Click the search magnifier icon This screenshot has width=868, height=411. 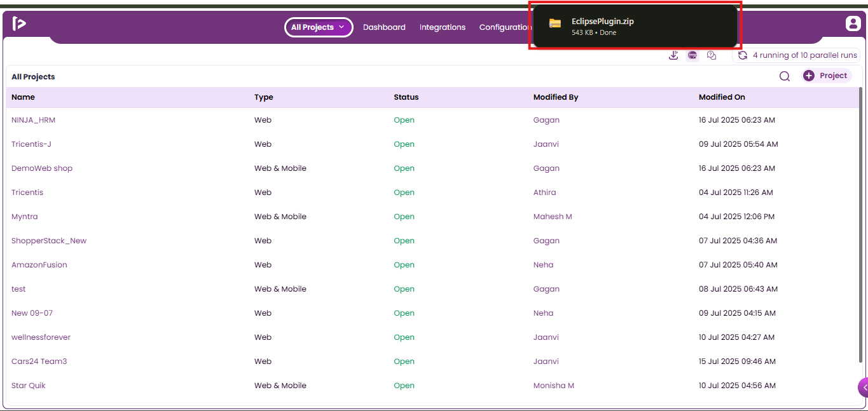pos(785,76)
